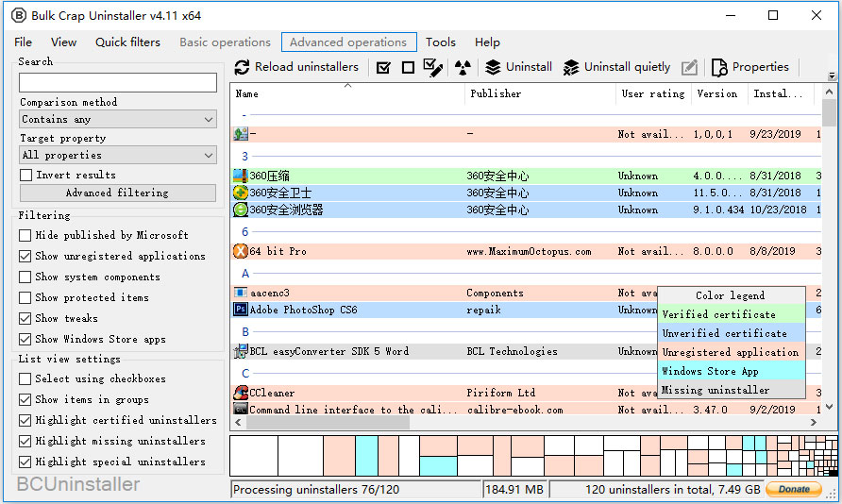The height and width of the screenshot is (504, 842).
Task: Click the 360压缩 app icon
Action: coord(240,176)
